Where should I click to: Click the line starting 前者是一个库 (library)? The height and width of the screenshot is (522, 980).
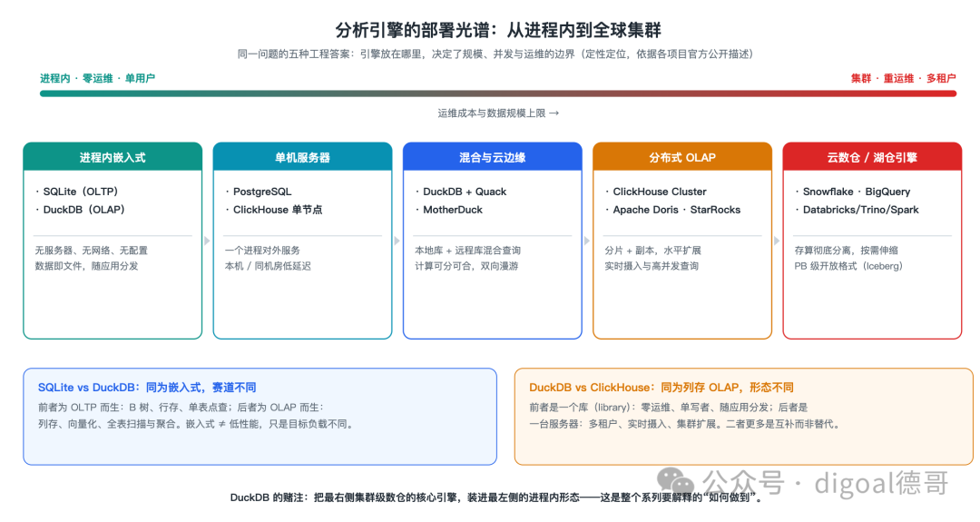[x=669, y=407]
